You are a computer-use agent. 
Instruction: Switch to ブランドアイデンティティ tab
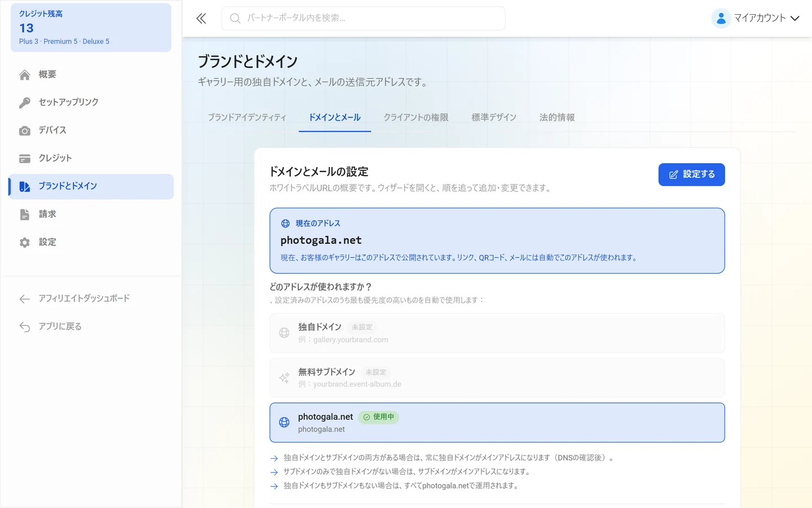pyautogui.click(x=247, y=117)
